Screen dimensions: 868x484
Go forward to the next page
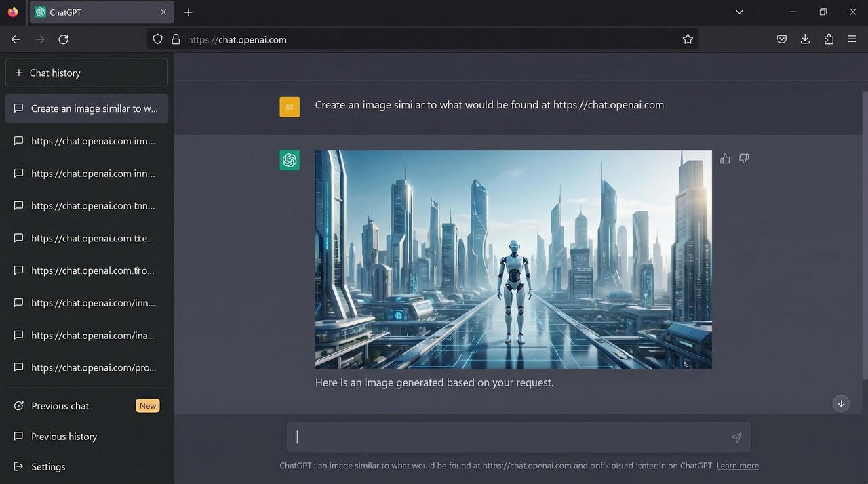pos(40,39)
